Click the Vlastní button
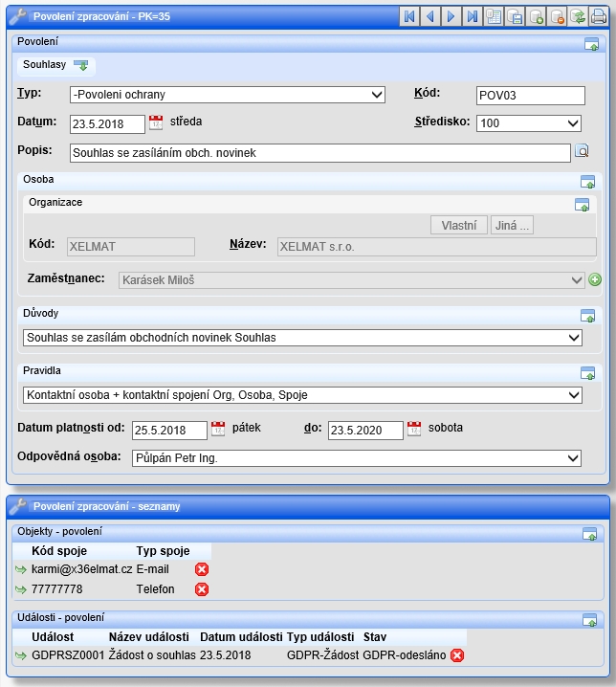616x687 pixels. coord(459,225)
